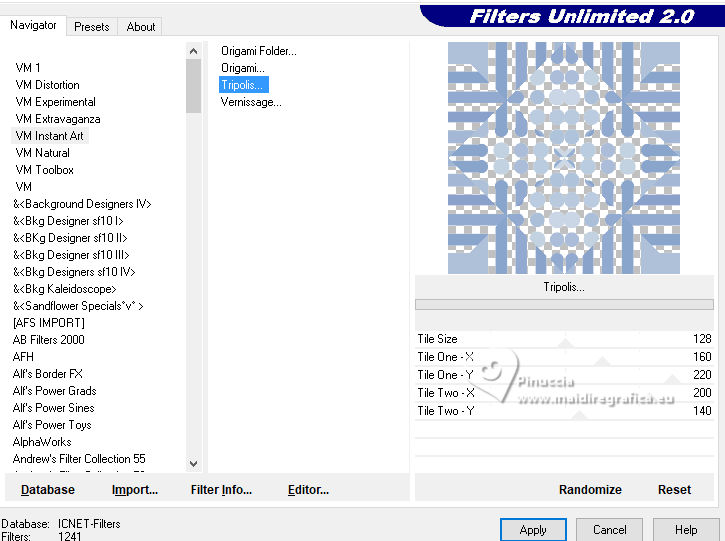The width and height of the screenshot is (725, 541).
Task: Select VM Distortion category
Action: [x=48, y=85]
